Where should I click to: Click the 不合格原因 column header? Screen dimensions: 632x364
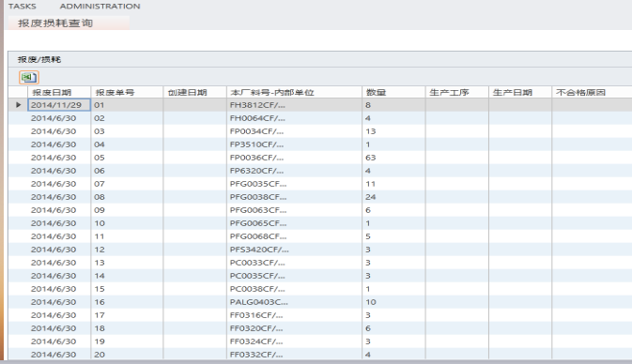(592, 92)
